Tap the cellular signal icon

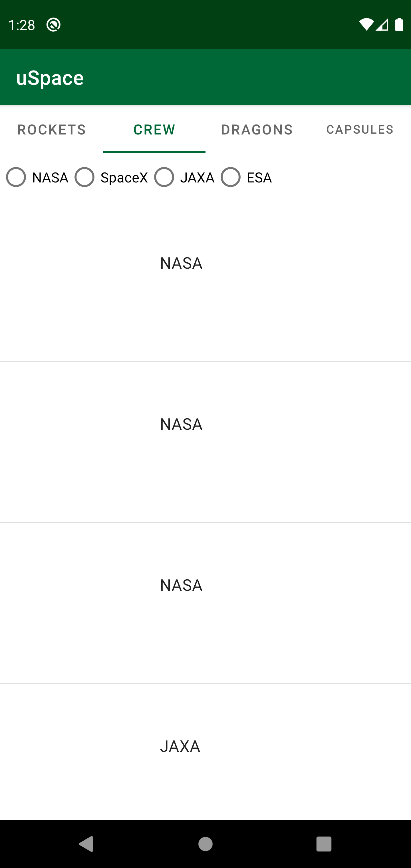tap(382, 25)
